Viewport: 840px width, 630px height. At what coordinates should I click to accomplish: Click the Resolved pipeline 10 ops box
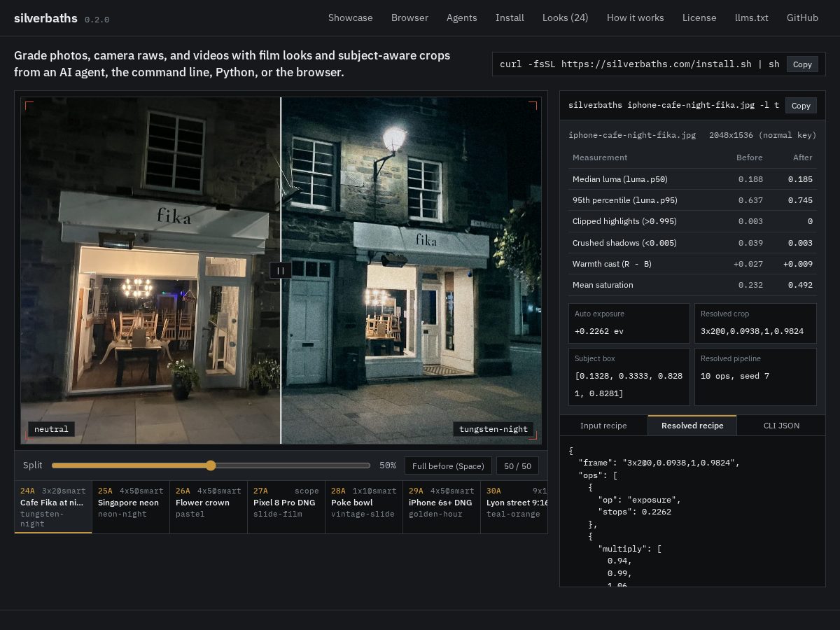[755, 377]
